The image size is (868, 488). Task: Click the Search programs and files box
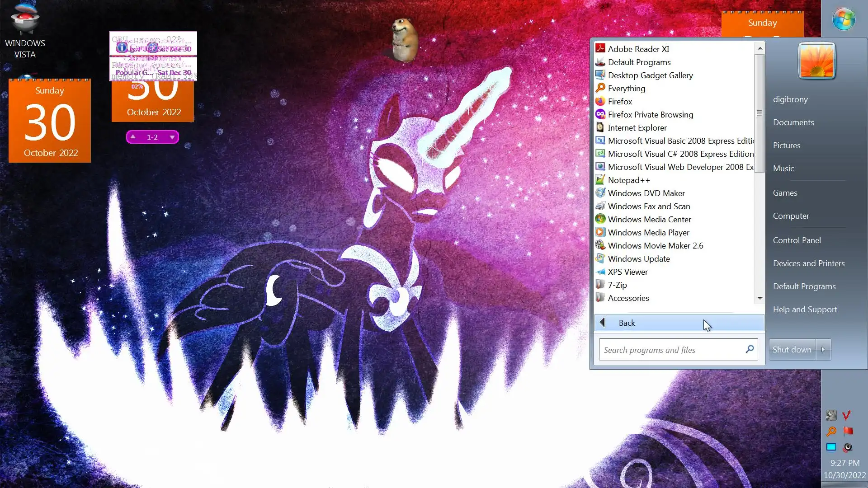pos(671,350)
